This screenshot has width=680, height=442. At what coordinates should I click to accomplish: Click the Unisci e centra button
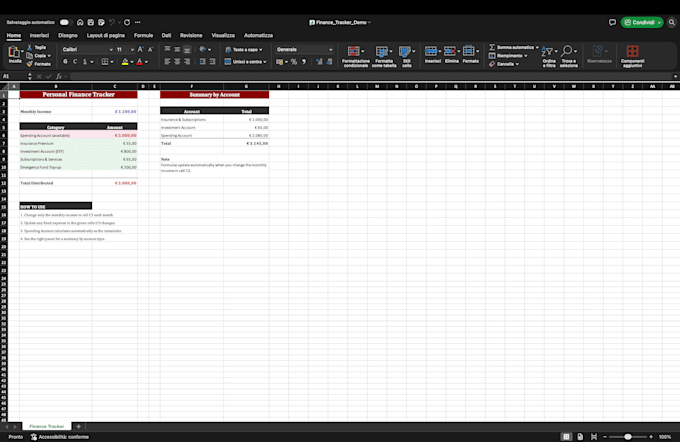[x=245, y=62]
